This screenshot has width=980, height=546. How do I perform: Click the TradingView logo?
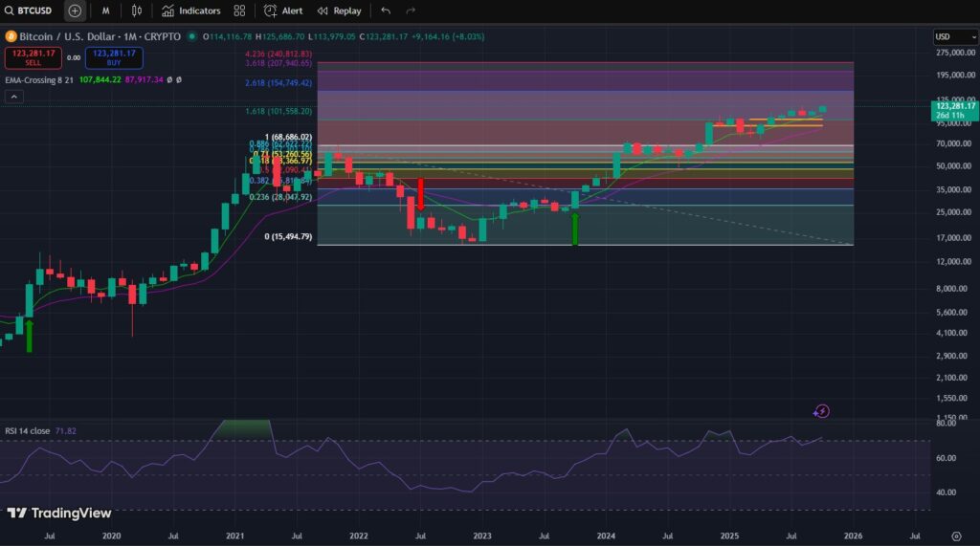(x=59, y=513)
